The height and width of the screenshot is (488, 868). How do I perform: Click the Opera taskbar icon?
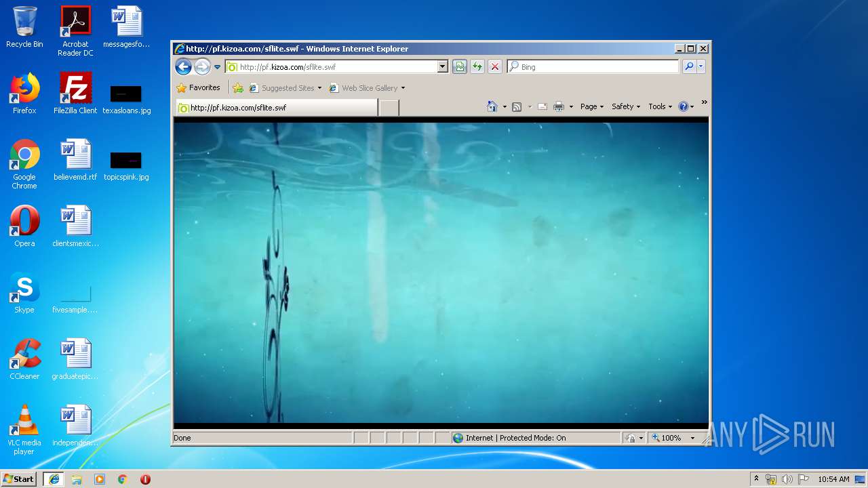pos(145,479)
